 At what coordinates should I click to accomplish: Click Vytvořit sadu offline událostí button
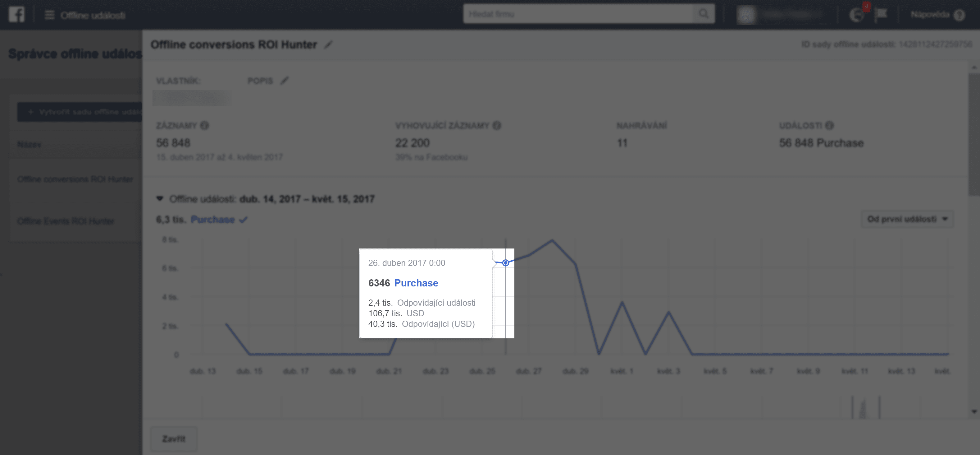(80, 112)
